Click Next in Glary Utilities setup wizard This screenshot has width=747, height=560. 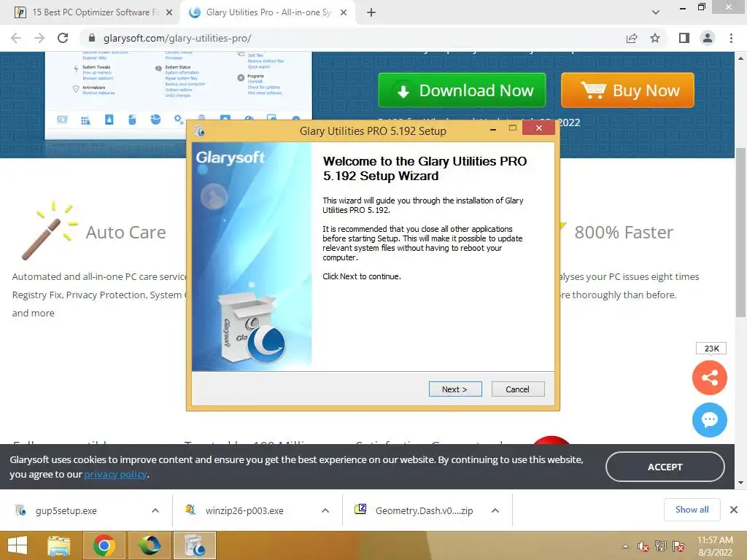pos(455,389)
